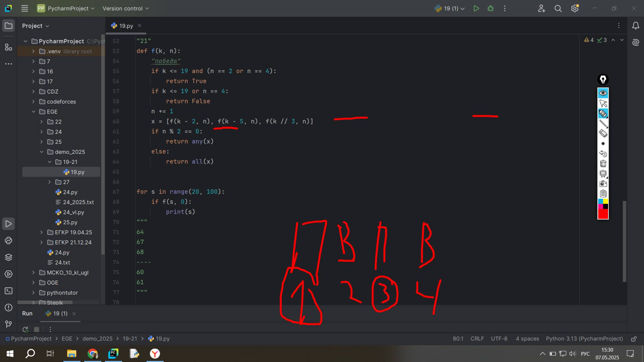Select the eraser tool in annotation toolbar
Viewport: 644px width, 362px height.
(x=603, y=133)
